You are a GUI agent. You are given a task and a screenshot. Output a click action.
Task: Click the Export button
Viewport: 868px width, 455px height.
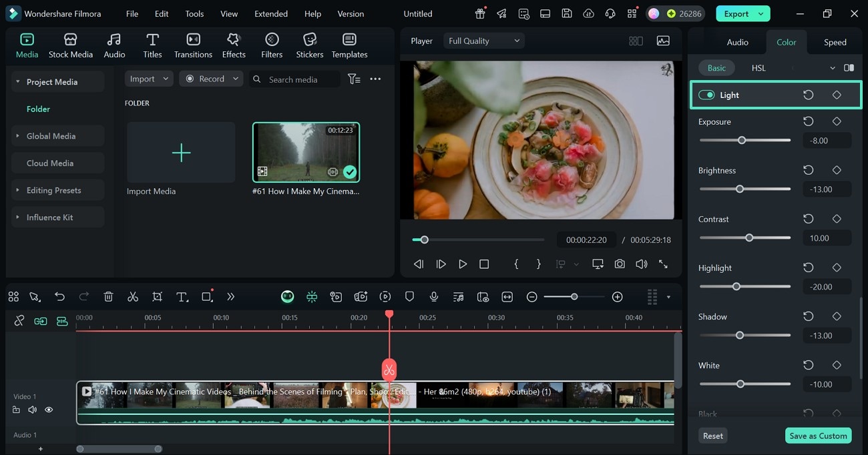coord(736,13)
